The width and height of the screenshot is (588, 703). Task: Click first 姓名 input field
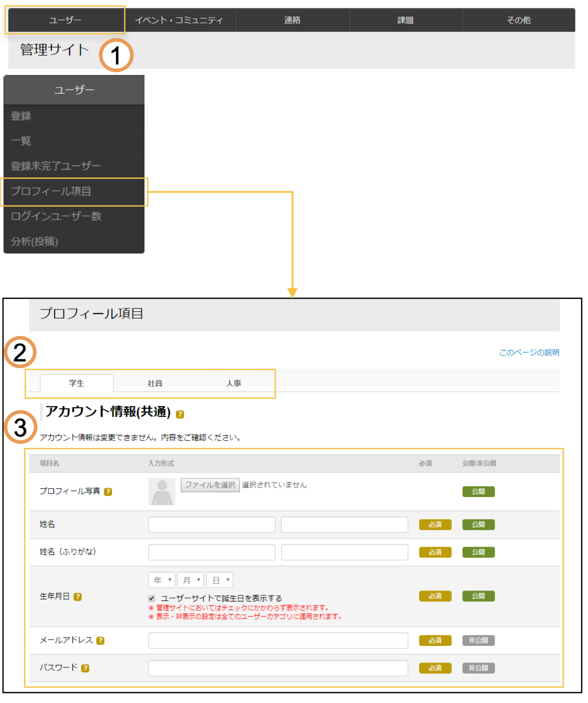[x=212, y=524]
